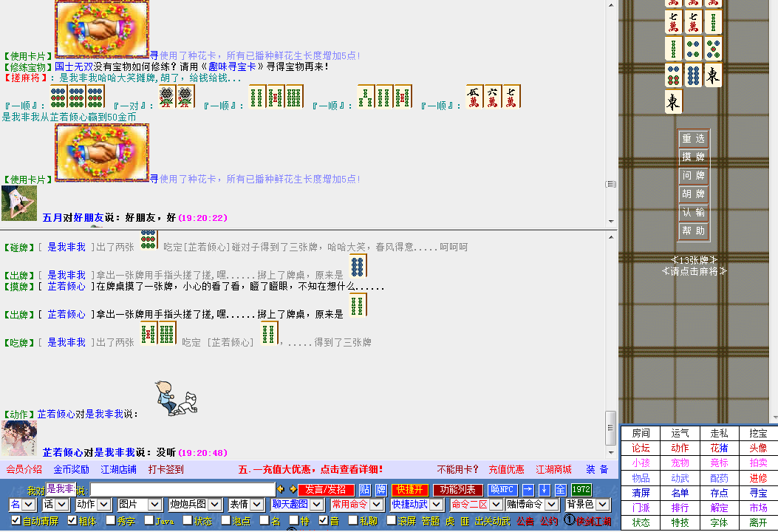This screenshot has height=532, width=778.
Task: Click the 胡牌 win button
Action: [693, 194]
